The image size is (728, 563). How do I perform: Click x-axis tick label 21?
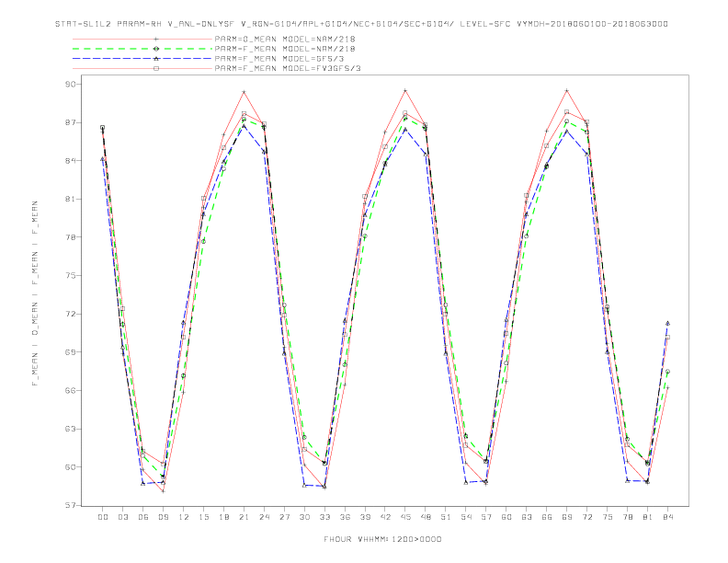(244, 517)
